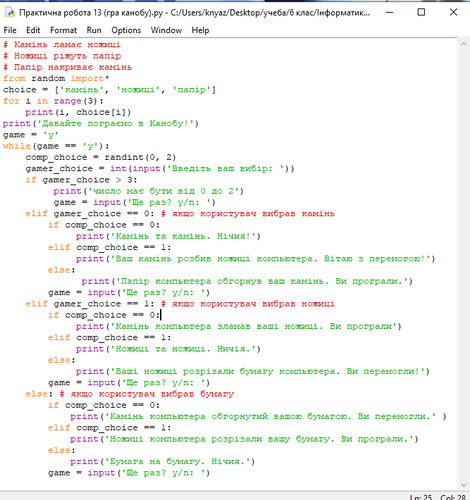Click the 'while(game == 'y'):' line
Screen dimensions: 470x500
click(56, 146)
